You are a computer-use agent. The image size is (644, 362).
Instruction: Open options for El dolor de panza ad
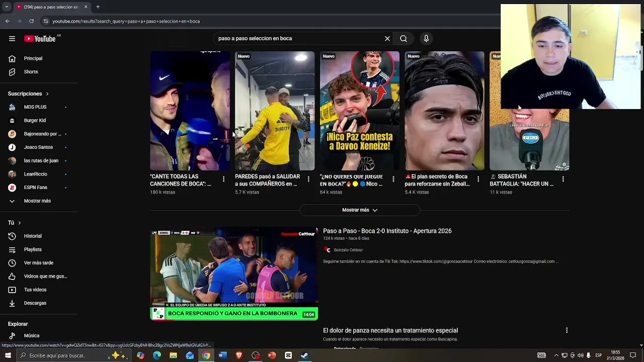567,330
